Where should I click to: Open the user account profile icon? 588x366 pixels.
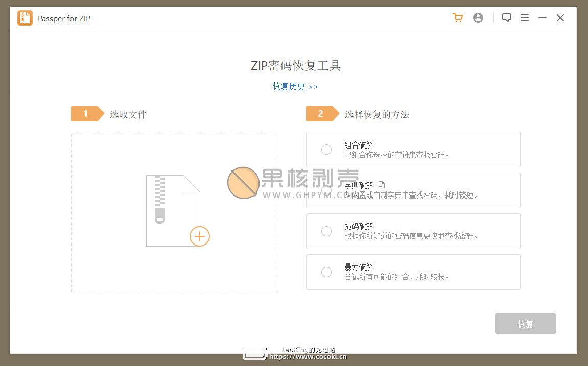(478, 18)
